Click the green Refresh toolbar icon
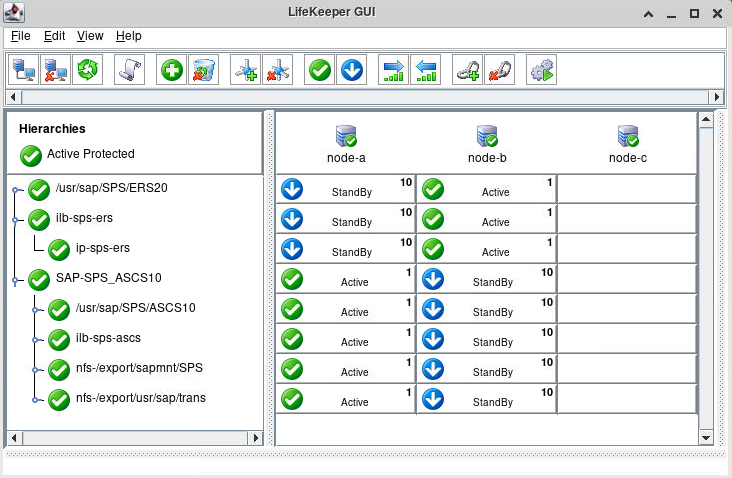This screenshot has width=732, height=478. coord(87,70)
